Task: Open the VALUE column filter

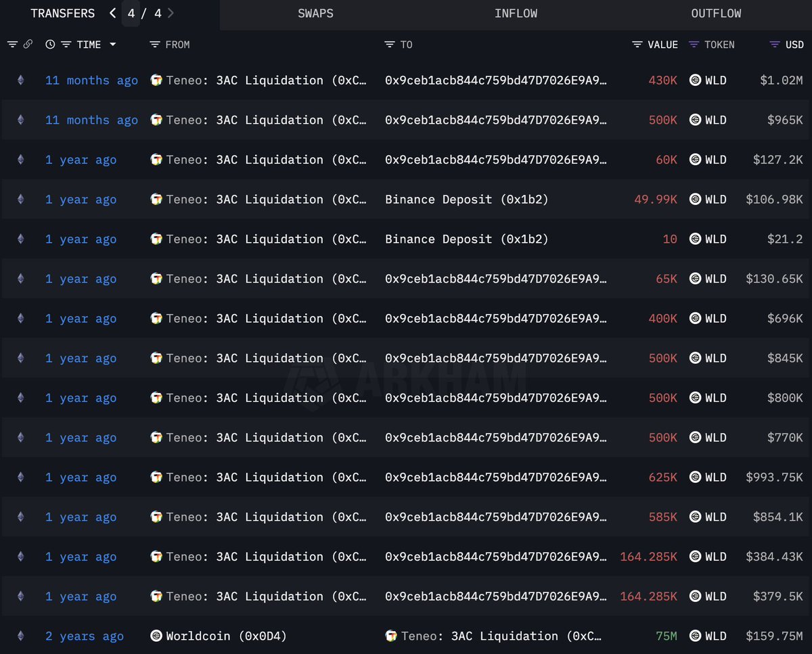Action: coord(637,45)
